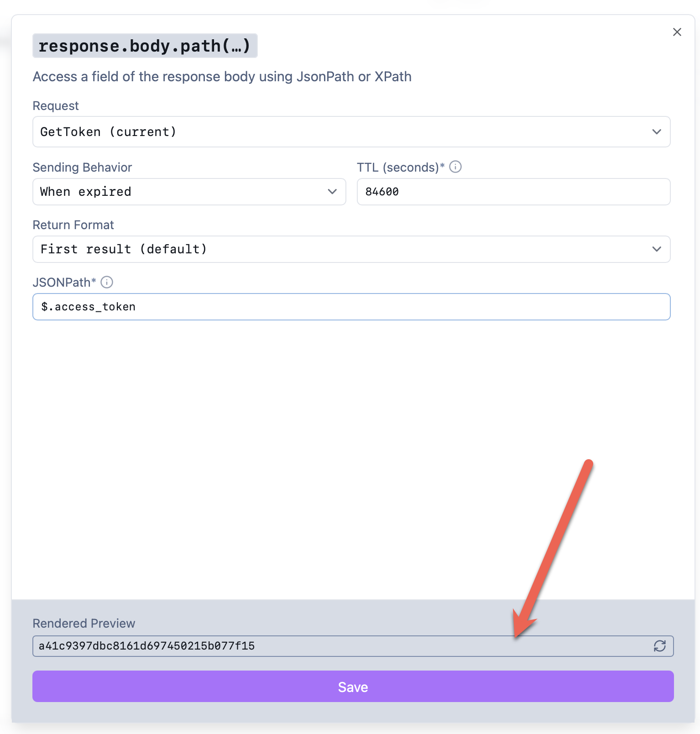Screen dimensions: 700x734
Task: Click the circled i after JSONPath label
Action: [106, 282]
